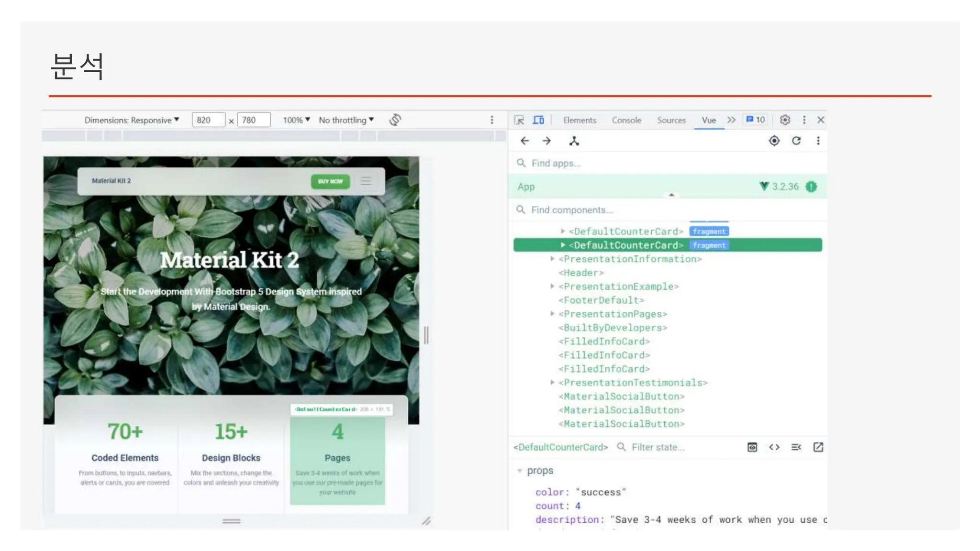Switch to the Console tab

tap(626, 120)
